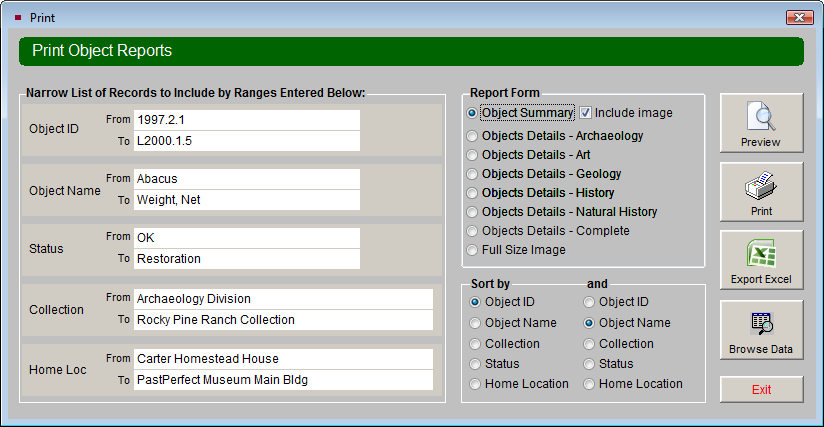Click Home Loc To field PastPerfect Museum
Screen dimensions: 824x427
pos(283,380)
